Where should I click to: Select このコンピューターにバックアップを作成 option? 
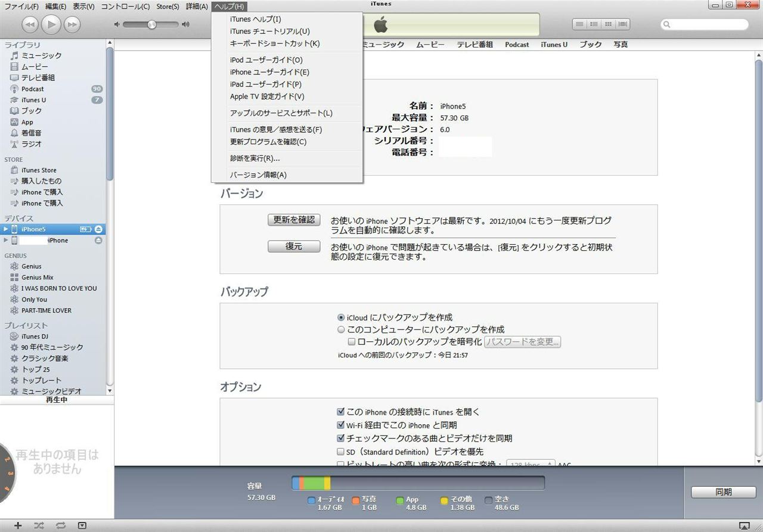[x=341, y=329]
